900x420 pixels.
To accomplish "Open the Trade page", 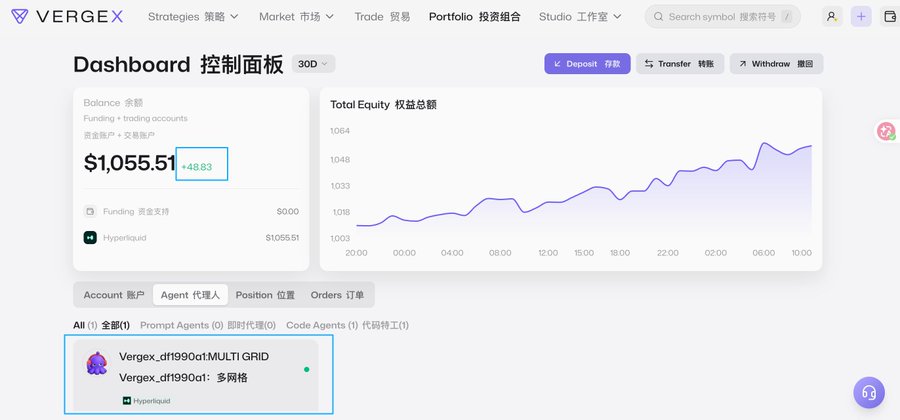I will pos(382,17).
